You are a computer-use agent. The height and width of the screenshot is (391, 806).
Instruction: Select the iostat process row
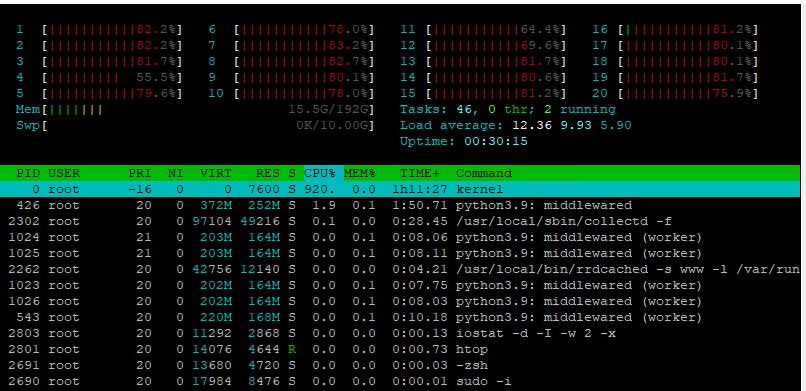(x=400, y=333)
